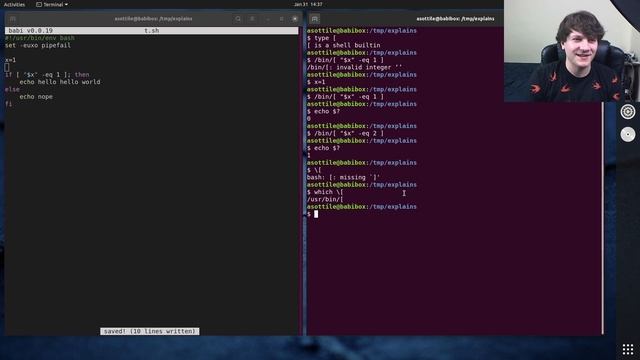640x360 pixels.
Task: Click the 'if [ "$x" -eq 1 ]; then' line
Action: 47,75
